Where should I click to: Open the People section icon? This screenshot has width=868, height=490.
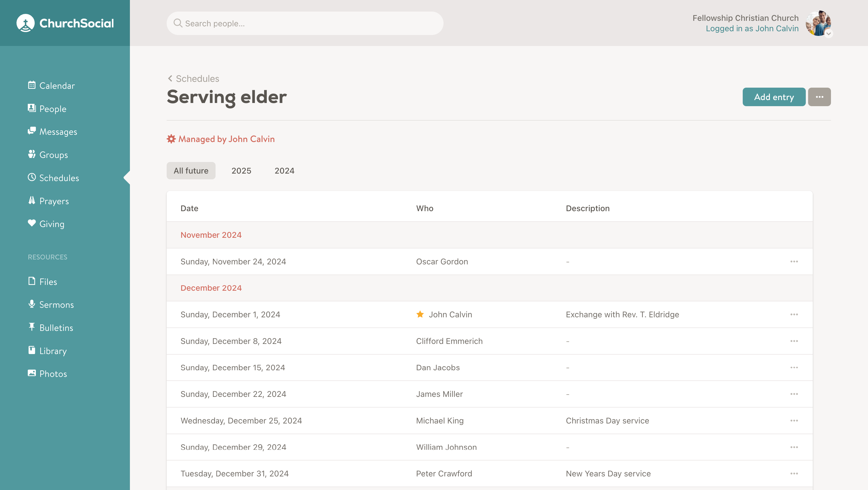32,108
